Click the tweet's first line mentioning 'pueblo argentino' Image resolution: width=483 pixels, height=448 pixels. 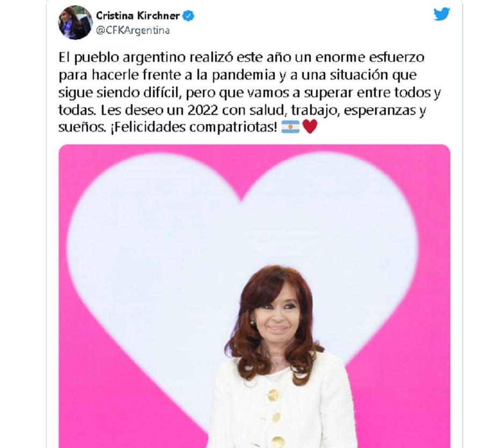[241, 57]
